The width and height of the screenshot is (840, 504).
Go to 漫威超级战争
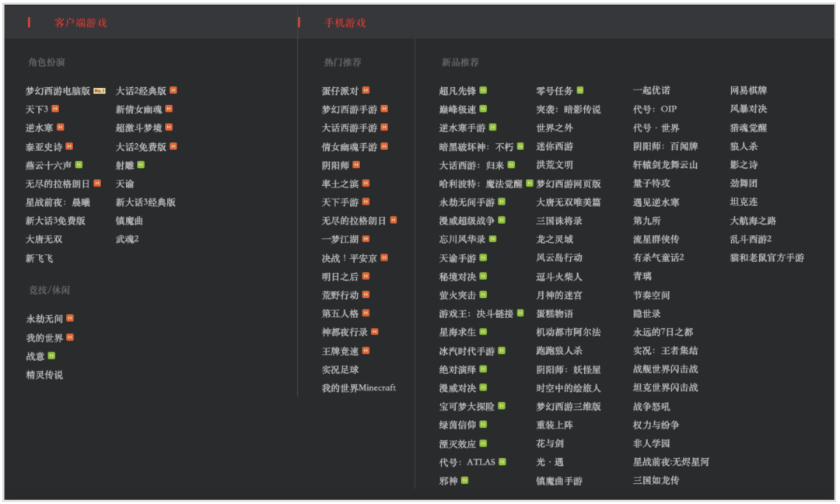467,221
